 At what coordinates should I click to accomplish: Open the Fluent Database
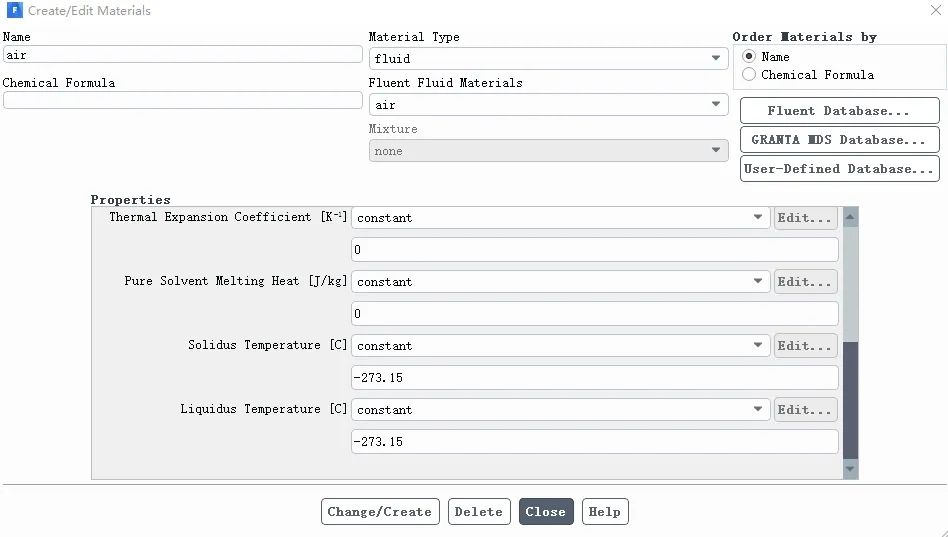click(x=839, y=111)
